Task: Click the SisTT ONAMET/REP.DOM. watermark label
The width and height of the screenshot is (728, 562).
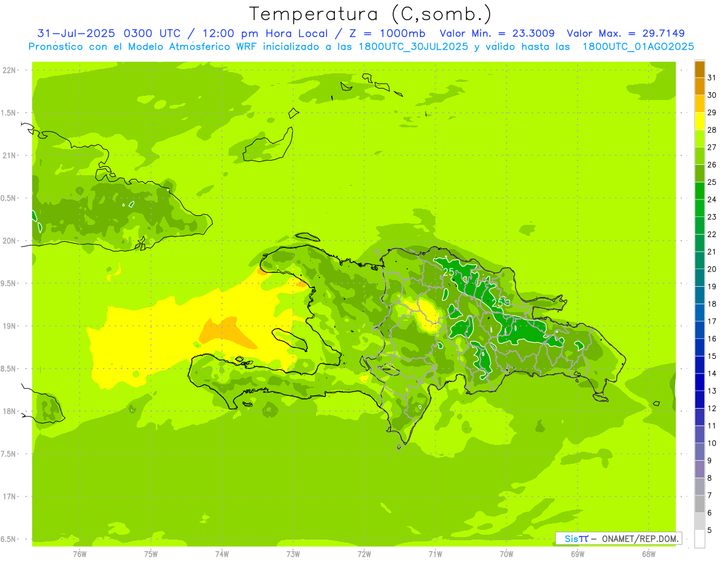Action: (x=618, y=538)
